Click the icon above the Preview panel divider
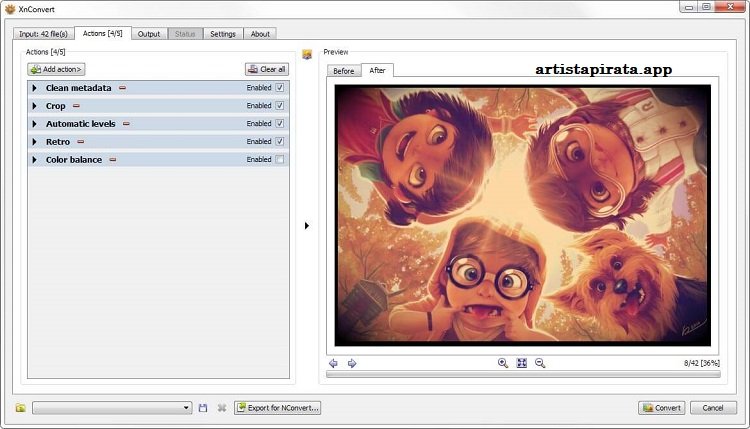 [x=307, y=55]
